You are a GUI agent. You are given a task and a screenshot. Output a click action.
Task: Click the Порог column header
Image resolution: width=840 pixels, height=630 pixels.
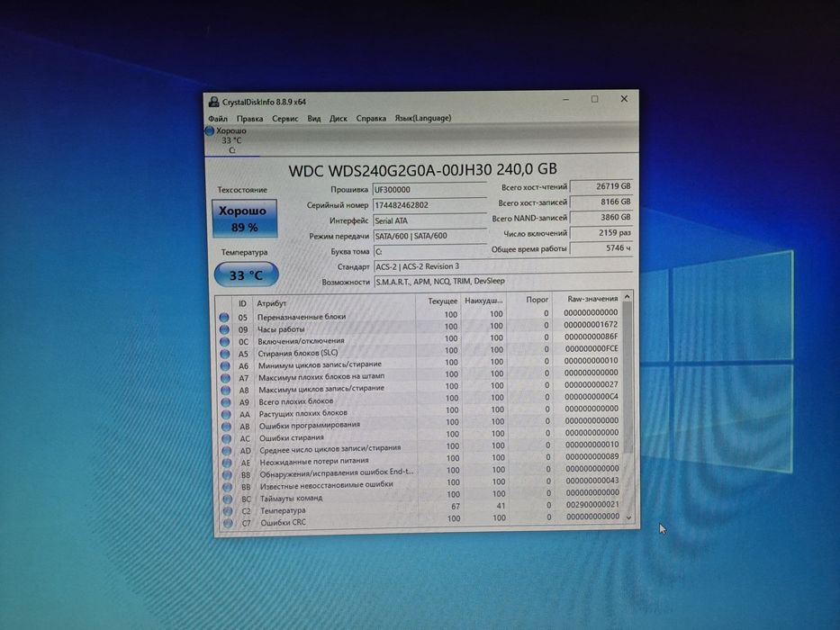pos(529,300)
